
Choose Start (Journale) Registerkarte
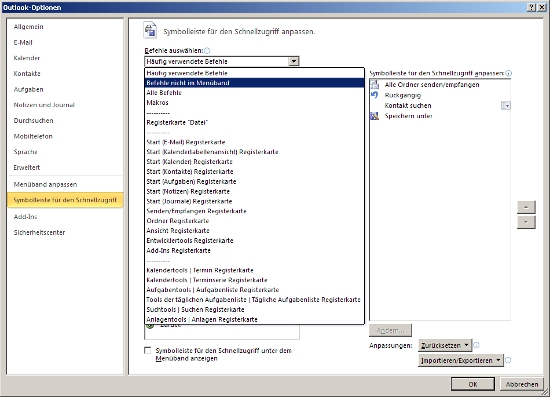coord(254,201)
